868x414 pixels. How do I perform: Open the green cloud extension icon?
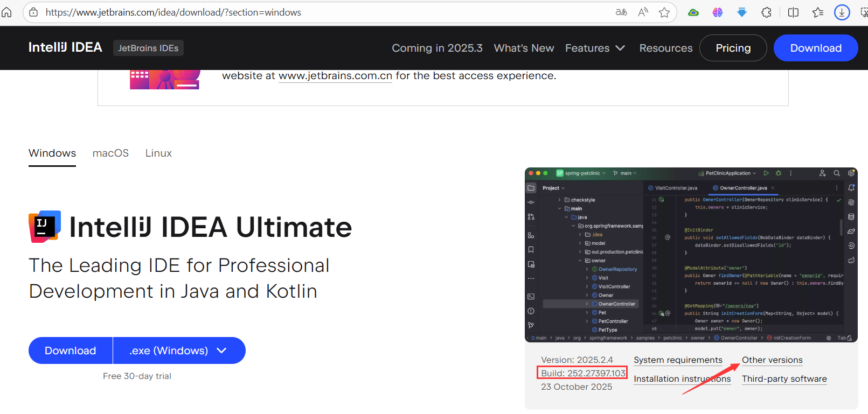693,12
